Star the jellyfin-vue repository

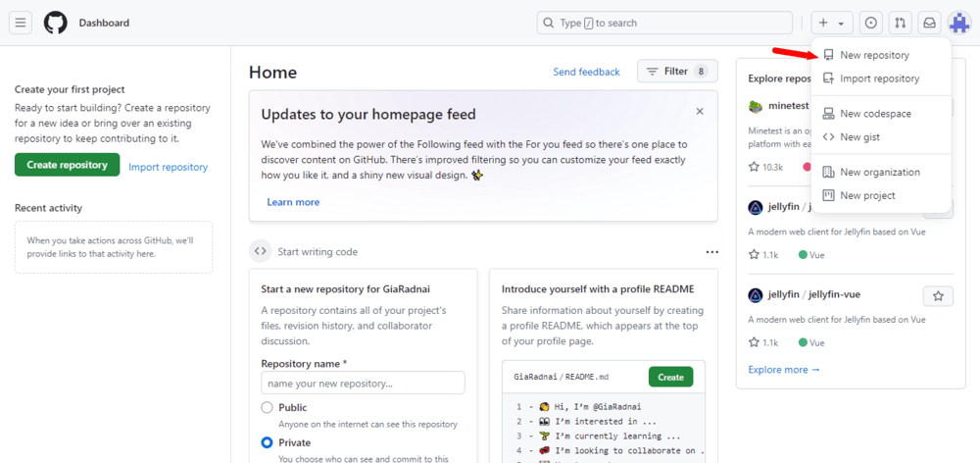[938, 295]
